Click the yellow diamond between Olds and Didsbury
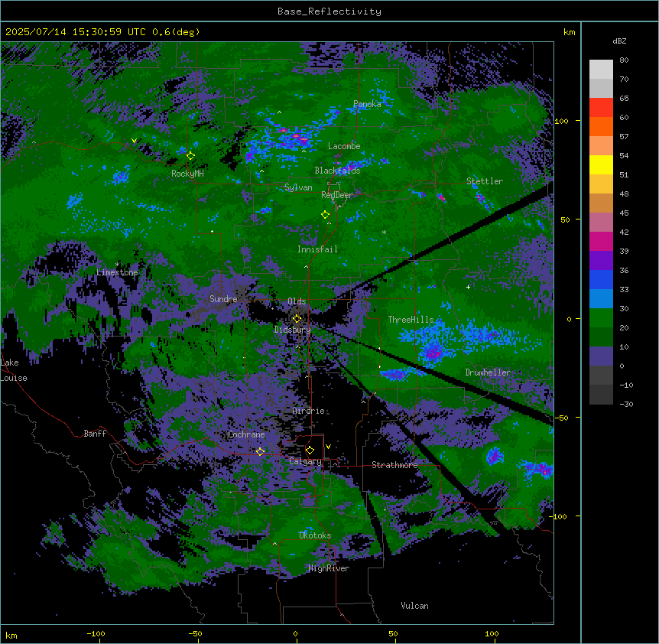 297,319
